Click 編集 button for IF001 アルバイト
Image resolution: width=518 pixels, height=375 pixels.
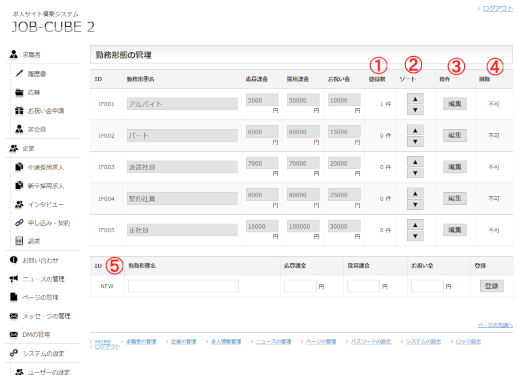pyautogui.click(x=455, y=104)
